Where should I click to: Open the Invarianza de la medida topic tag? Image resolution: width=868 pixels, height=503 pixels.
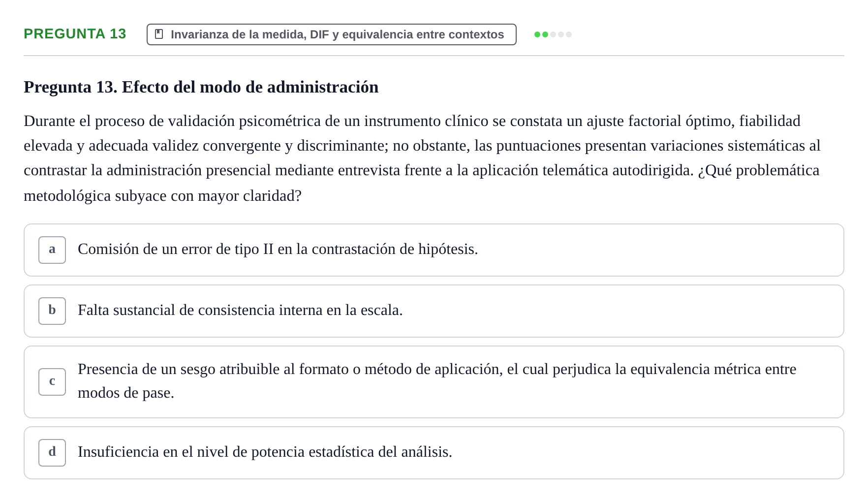pyautogui.click(x=332, y=34)
